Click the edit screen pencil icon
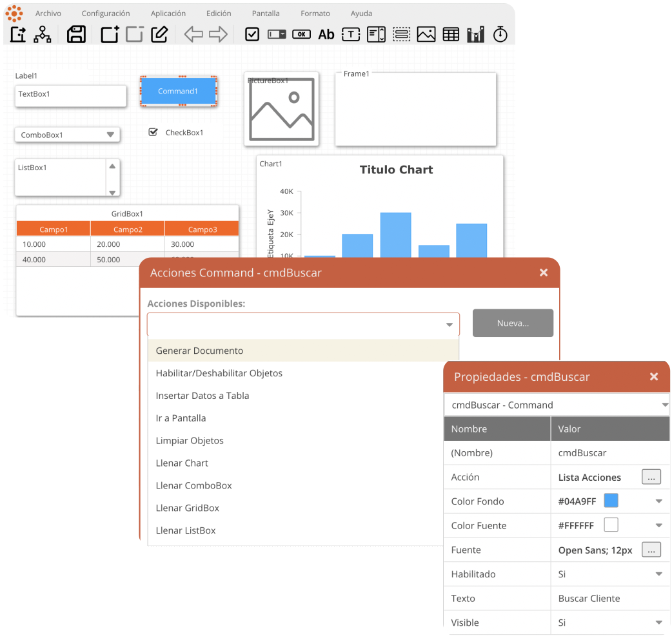 coord(159,34)
